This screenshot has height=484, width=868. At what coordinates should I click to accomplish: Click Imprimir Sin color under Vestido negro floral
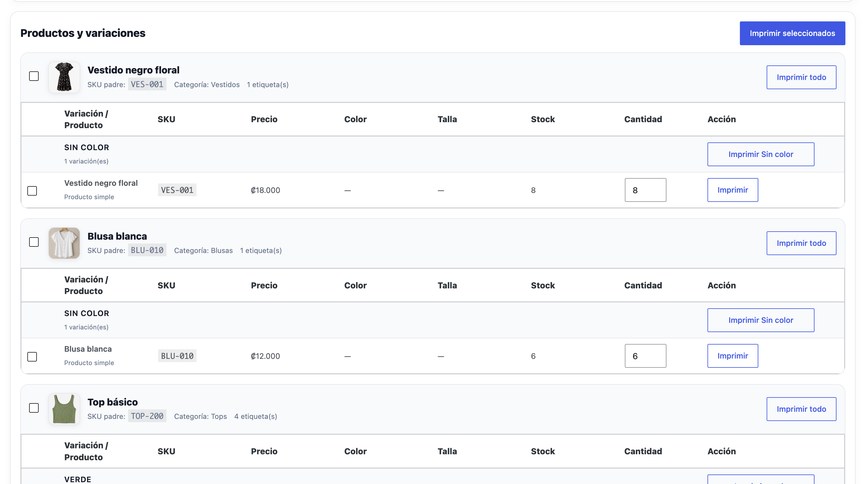pyautogui.click(x=760, y=154)
